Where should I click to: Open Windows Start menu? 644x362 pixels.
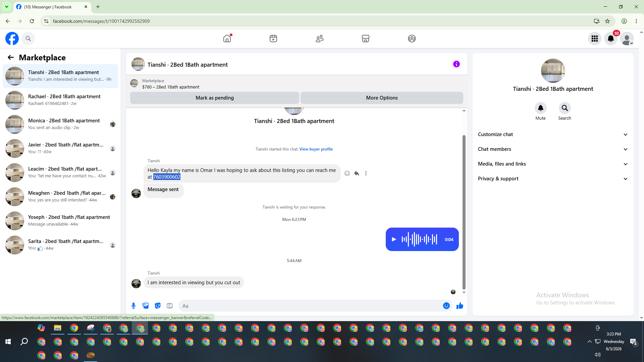[x=8, y=342]
